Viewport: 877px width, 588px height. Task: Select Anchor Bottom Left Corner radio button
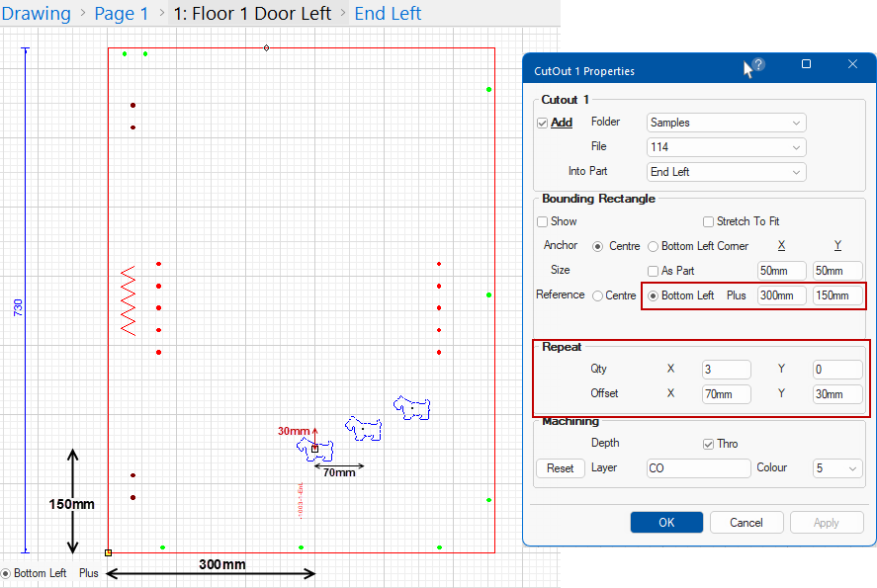(x=653, y=246)
